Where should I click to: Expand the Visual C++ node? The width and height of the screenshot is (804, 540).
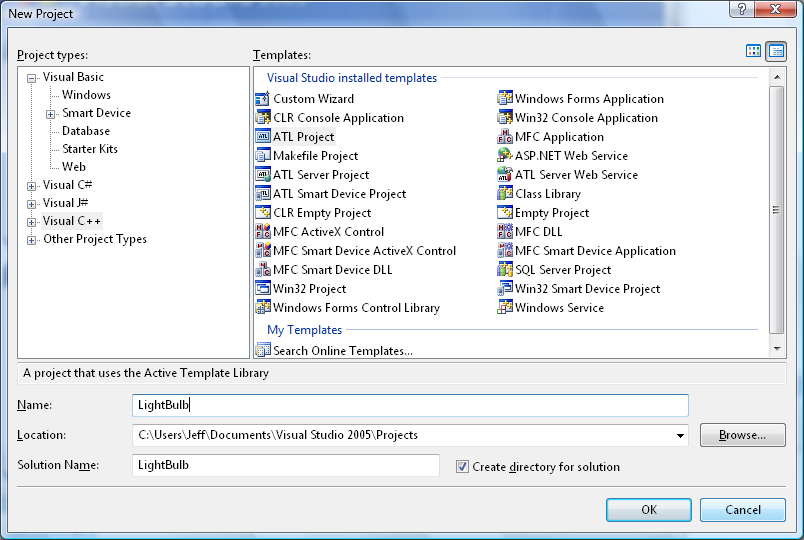[32, 222]
